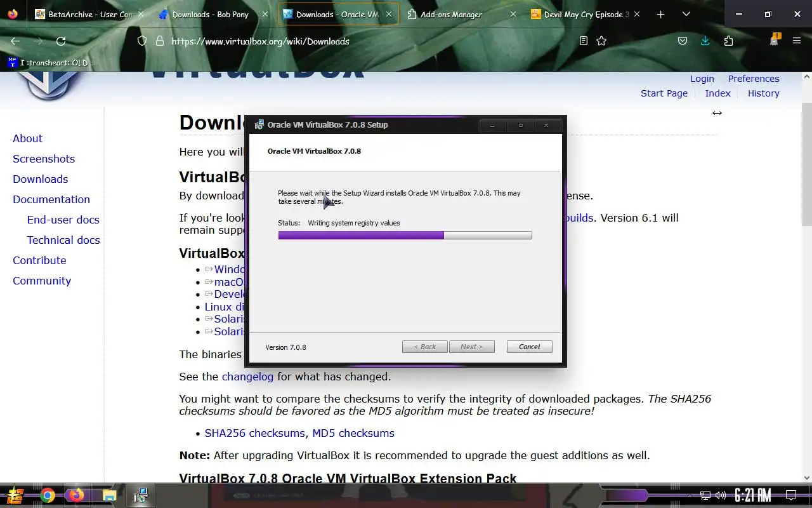Open the network tray icon
The image size is (812, 508).
point(705,495)
